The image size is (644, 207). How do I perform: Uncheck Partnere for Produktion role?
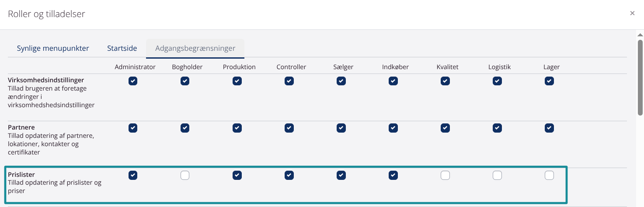pyautogui.click(x=237, y=128)
